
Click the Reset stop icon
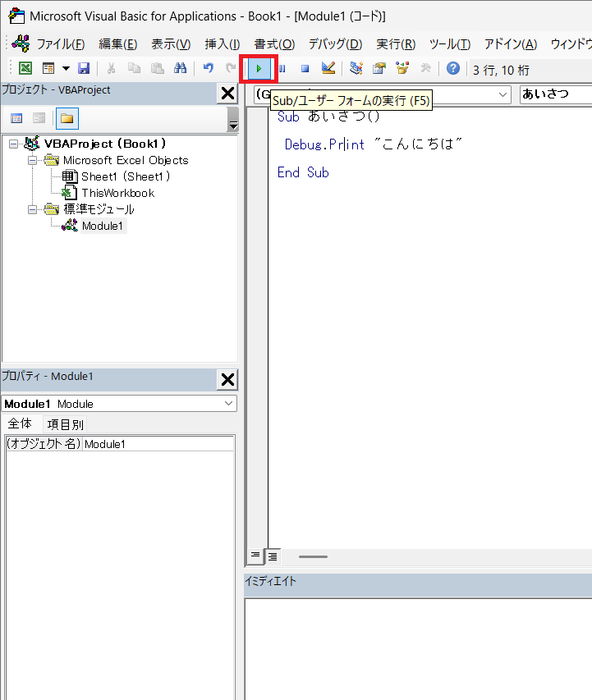(305, 68)
